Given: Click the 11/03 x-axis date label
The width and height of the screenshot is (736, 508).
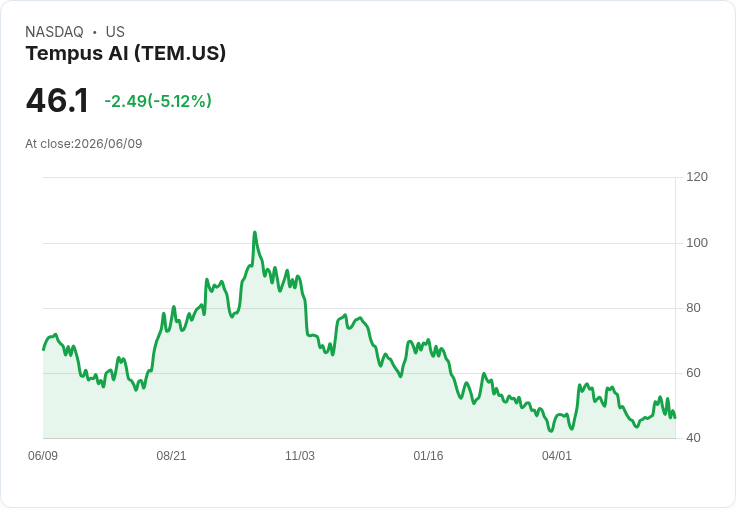Looking at the screenshot, I should [300, 456].
